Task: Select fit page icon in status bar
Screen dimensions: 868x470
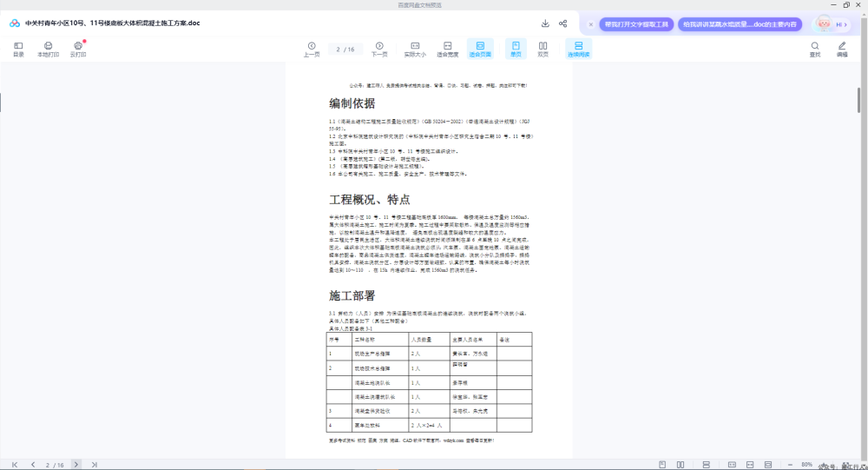Action: pyautogui.click(x=768, y=465)
